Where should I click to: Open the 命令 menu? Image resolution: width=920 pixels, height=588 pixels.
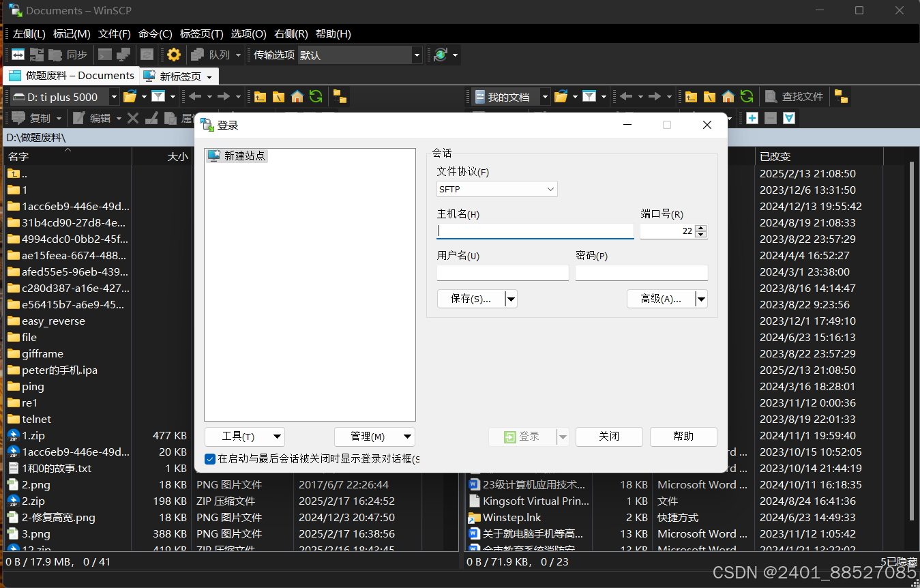tap(155, 34)
